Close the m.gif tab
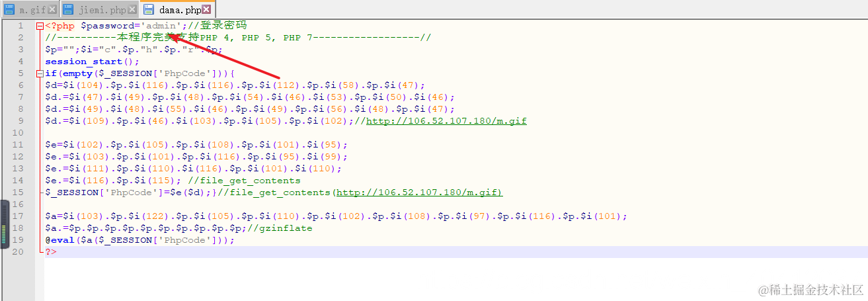The height and width of the screenshot is (301, 868). 52,10
